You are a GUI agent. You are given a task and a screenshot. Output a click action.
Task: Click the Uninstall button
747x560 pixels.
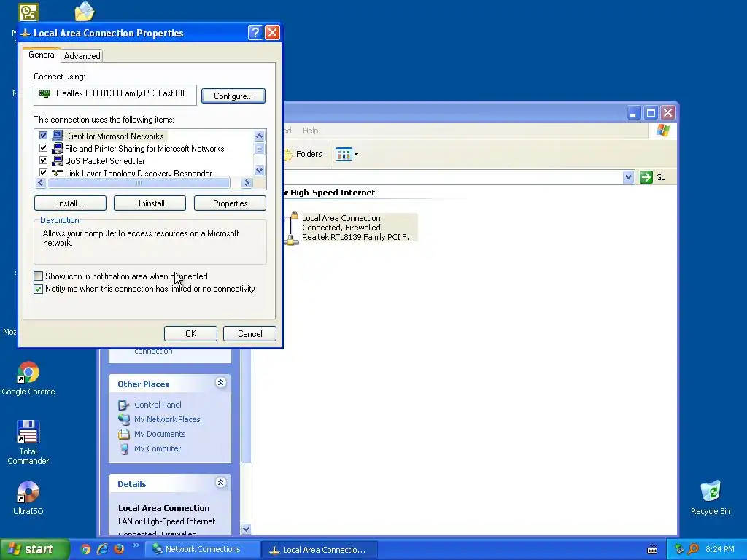pyautogui.click(x=150, y=203)
